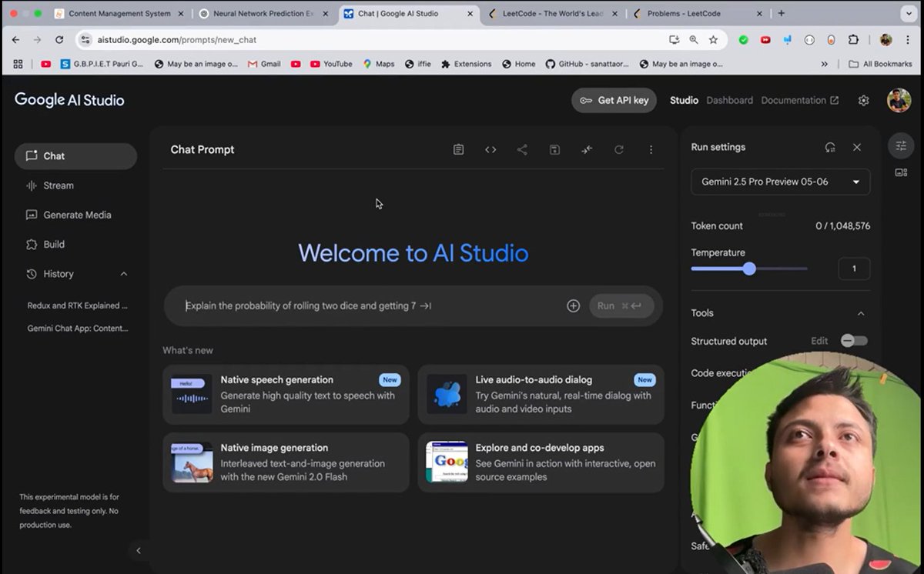The image size is (924, 574).
Task: Open the Chat Prompt three-dot menu
Action: (x=651, y=149)
